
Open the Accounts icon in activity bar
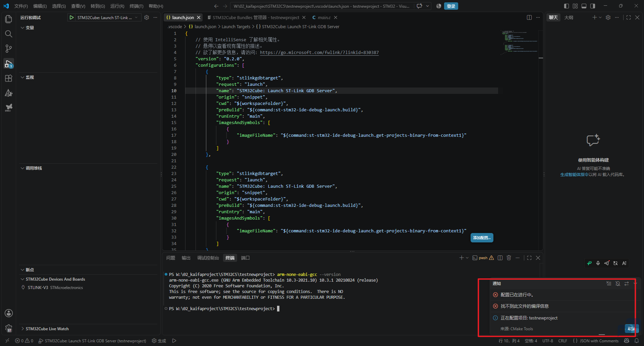pyautogui.click(x=9, y=313)
